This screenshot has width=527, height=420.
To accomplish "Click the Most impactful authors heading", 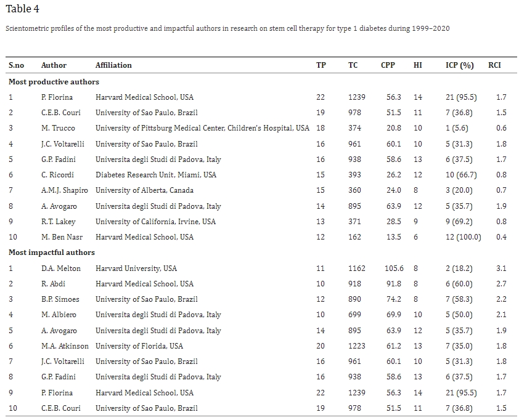I will (x=52, y=252).
